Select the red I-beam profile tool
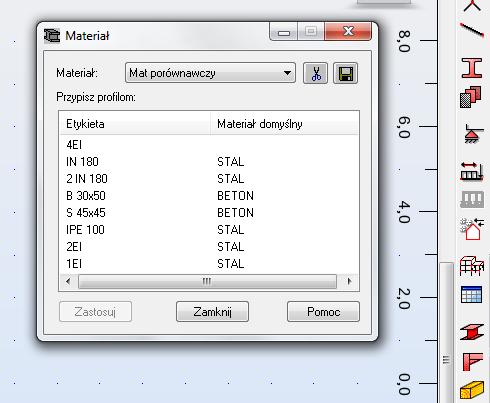 [x=472, y=68]
